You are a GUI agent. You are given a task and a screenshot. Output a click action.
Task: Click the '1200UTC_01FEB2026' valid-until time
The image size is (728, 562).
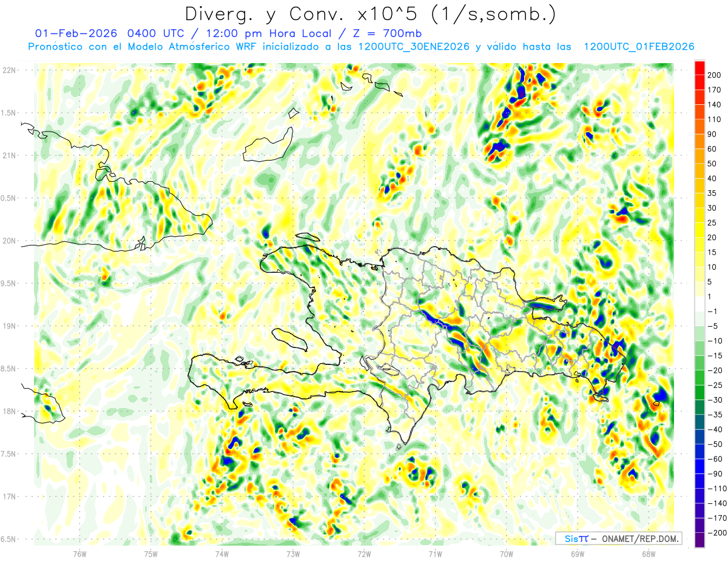639,47
